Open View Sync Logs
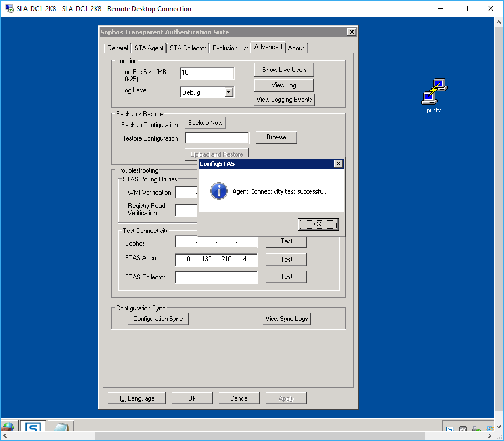Viewport: 504px width, 441px height. pos(287,319)
